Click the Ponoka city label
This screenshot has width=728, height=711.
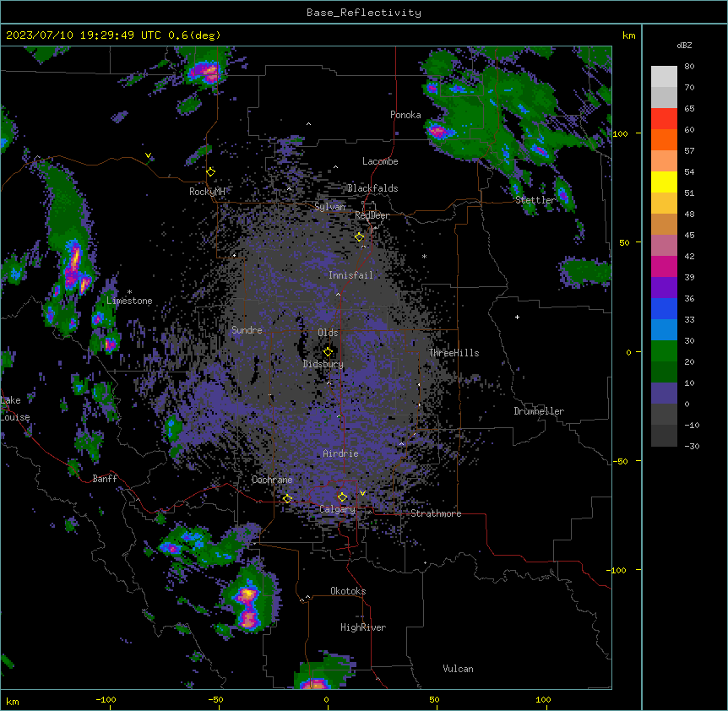405,115
